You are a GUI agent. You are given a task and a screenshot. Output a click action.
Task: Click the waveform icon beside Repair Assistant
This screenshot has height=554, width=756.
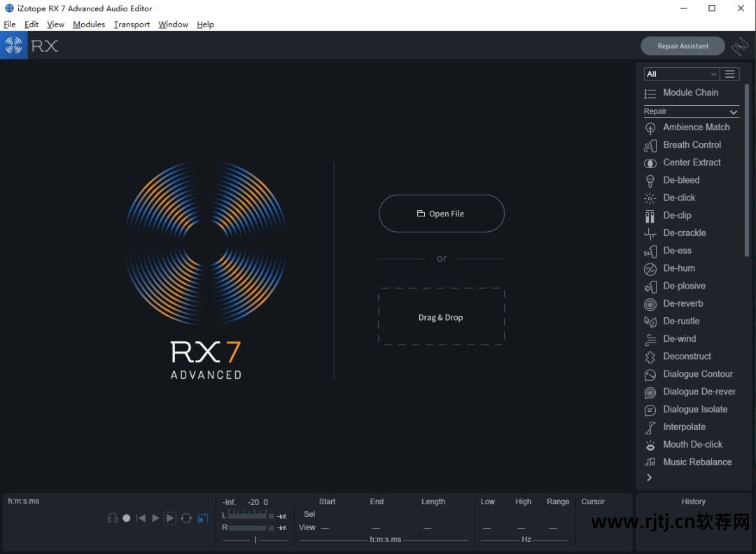(740, 46)
